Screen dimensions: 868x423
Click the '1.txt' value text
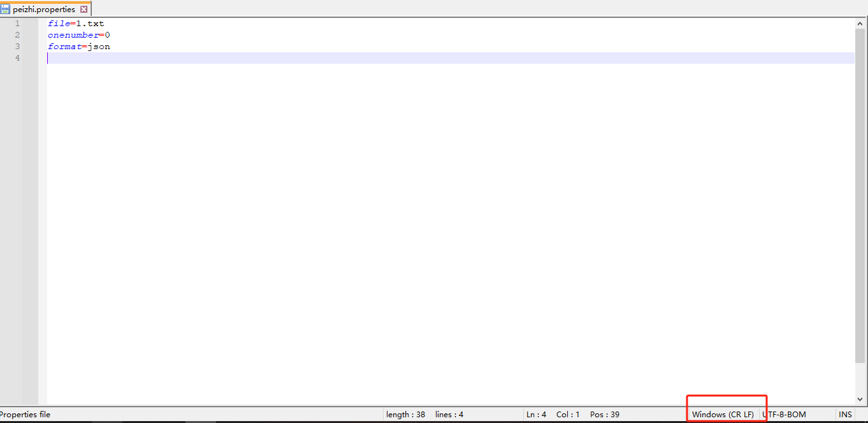pos(90,24)
